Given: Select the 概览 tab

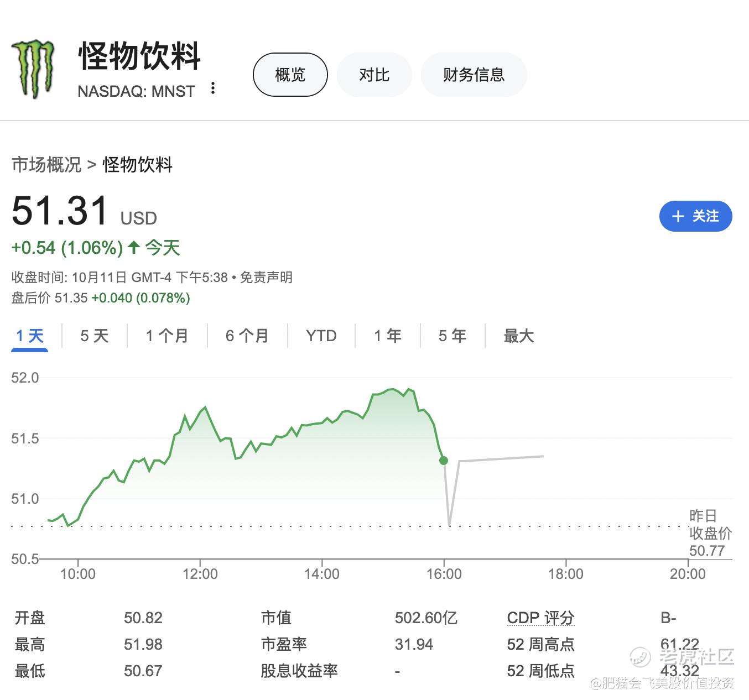Looking at the screenshot, I should 290,75.
